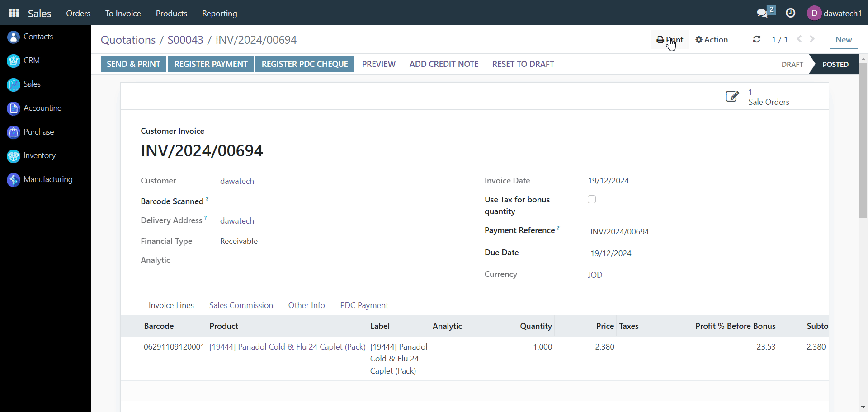Open the CRM app from sidebar

click(24, 61)
